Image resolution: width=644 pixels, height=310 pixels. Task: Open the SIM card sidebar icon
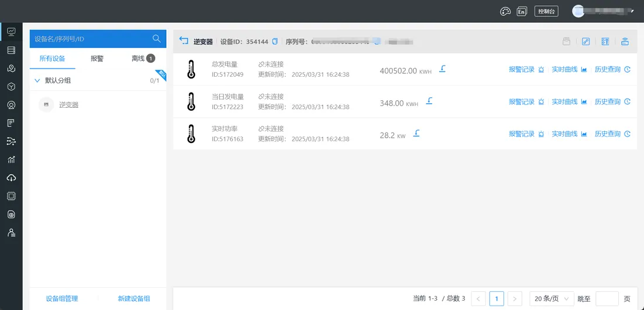coord(11,214)
